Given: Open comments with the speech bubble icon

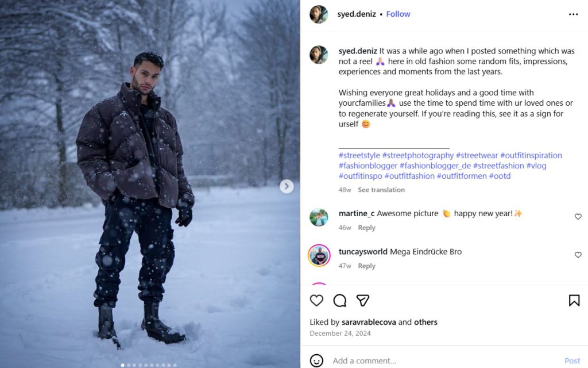Looking at the screenshot, I should click(x=340, y=300).
